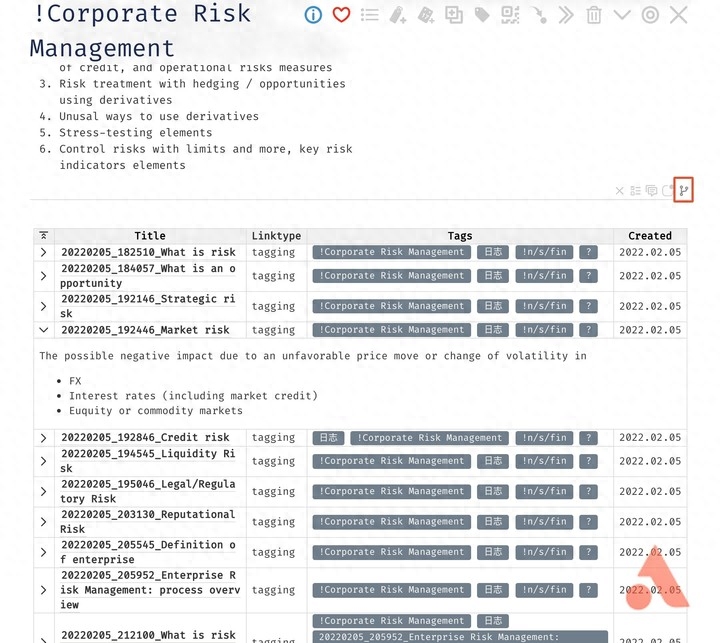Click the ? tag on Credit risk row
Viewport: 720px width, 643px height.
coord(588,438)
